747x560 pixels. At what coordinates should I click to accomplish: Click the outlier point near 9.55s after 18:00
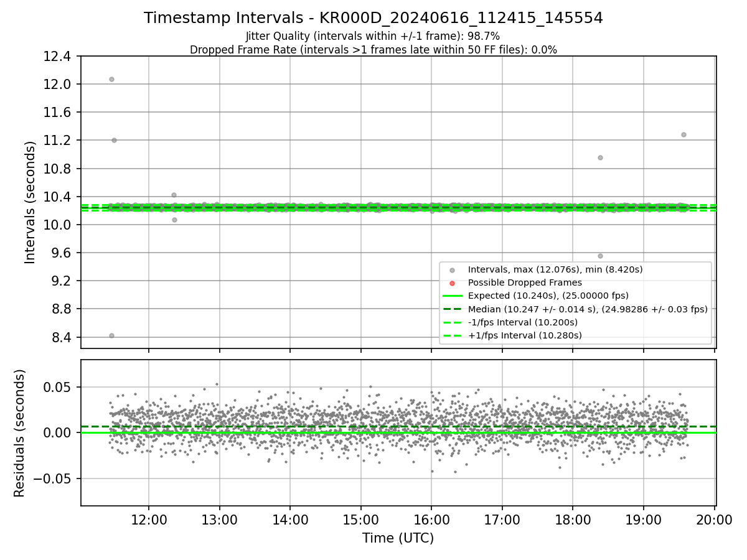[x=600, y=256]
